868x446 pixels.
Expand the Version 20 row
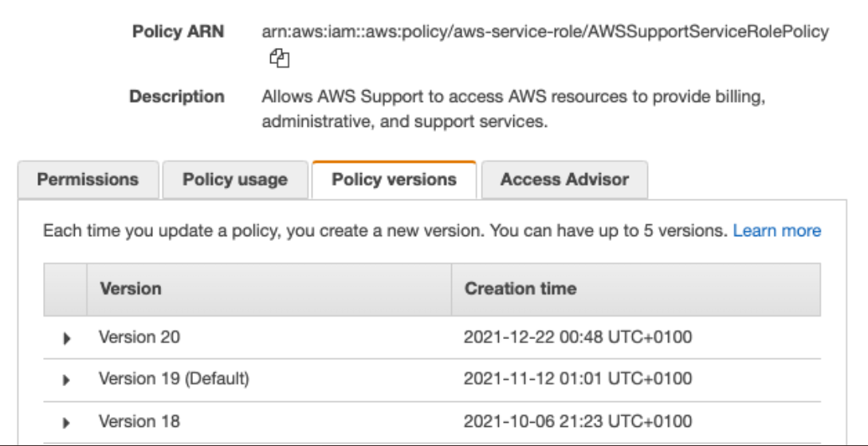pyautogui.click(x=66, y=338)
